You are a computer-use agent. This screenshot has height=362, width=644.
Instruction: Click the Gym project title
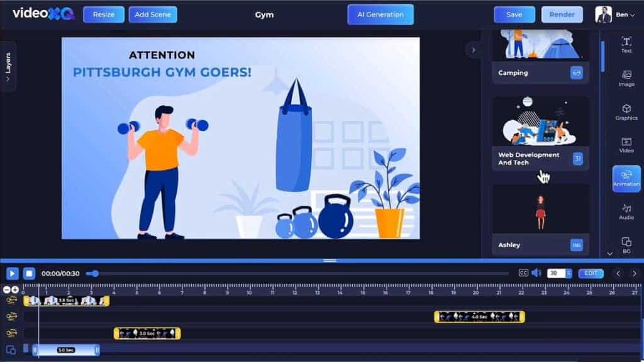[264, 15]
